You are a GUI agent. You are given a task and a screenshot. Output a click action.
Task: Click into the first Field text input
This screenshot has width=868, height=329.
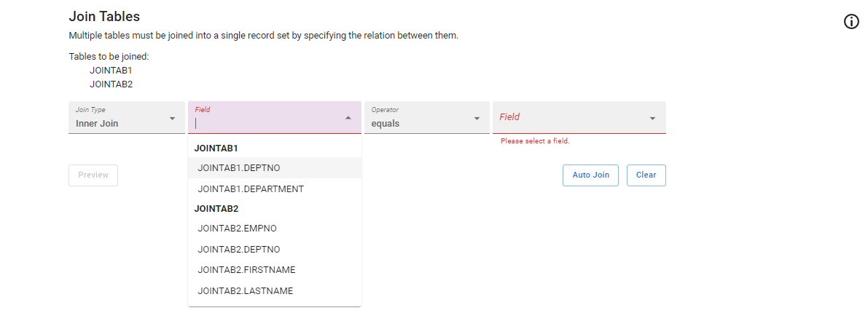(267, 123)
